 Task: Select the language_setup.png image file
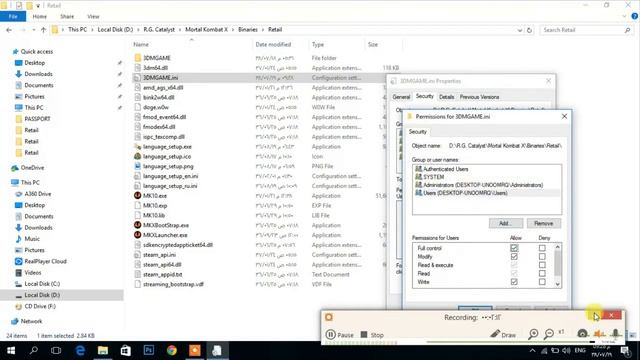tap(138, 166)
